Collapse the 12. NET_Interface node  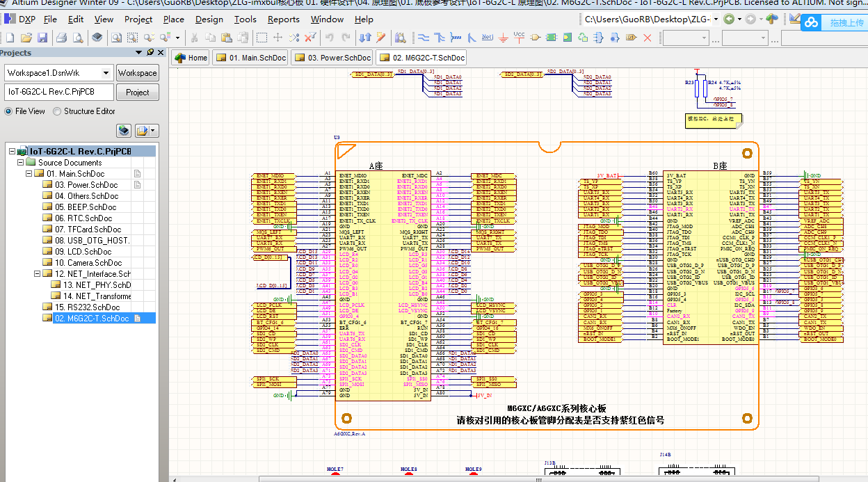(38, 274)
